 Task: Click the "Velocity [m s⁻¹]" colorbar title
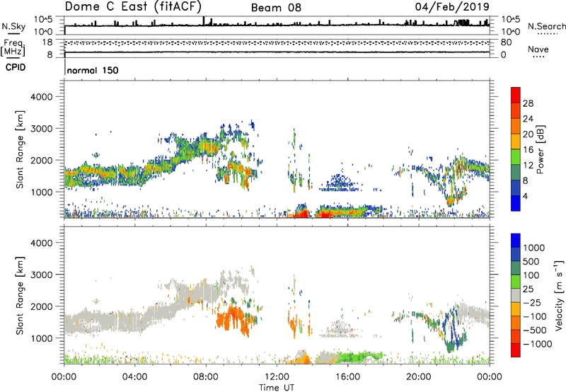(559, 295)
